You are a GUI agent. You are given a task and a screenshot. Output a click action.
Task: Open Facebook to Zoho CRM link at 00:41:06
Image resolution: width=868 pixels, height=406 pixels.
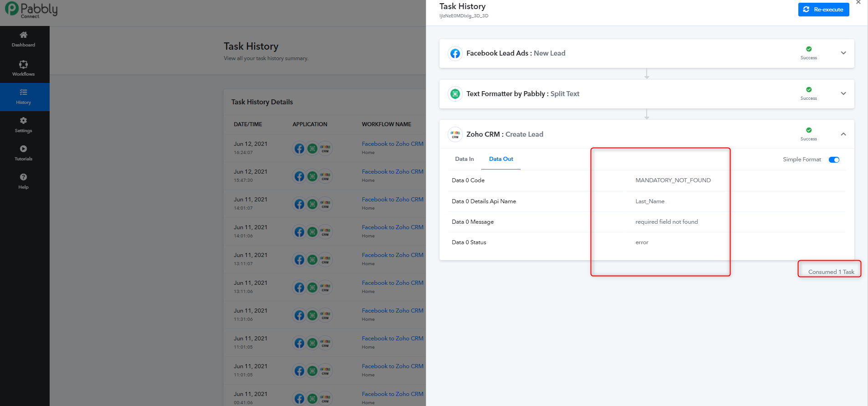(x=393, y=394)
